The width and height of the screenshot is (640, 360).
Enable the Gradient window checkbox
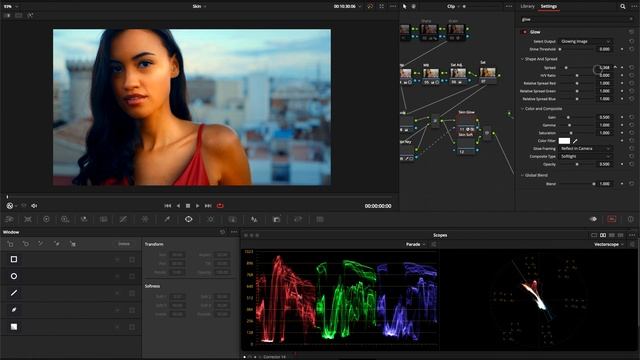tap(132, 327)
